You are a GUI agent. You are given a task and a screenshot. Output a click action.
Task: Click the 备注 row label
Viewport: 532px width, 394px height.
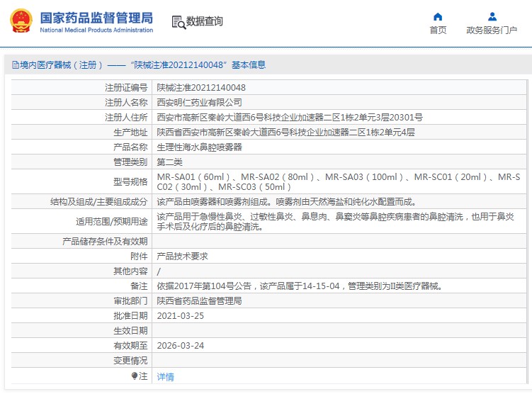pyautogui.click(x=139, y=286)
